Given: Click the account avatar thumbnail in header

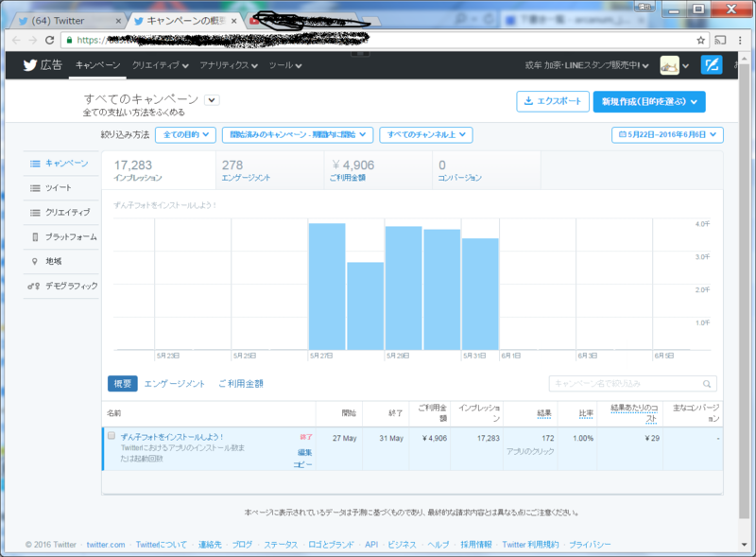Looking at the screenshot, I should point(669,65).
